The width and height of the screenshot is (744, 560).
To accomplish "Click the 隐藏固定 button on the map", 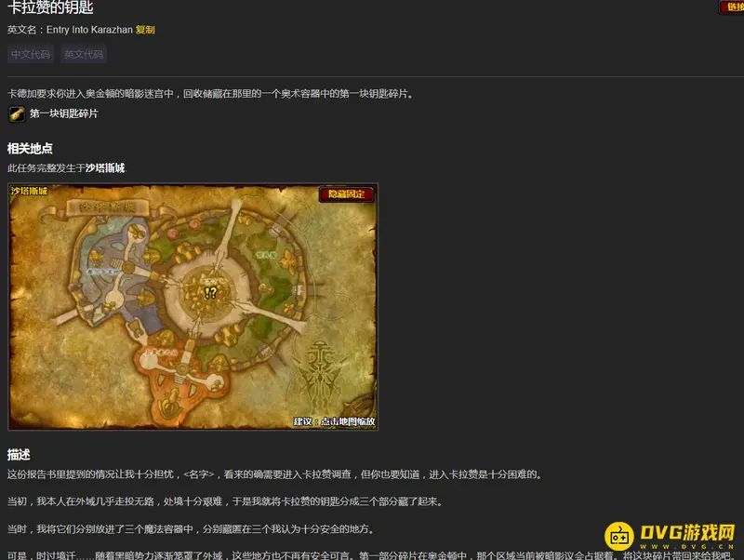I will [346, 193].
